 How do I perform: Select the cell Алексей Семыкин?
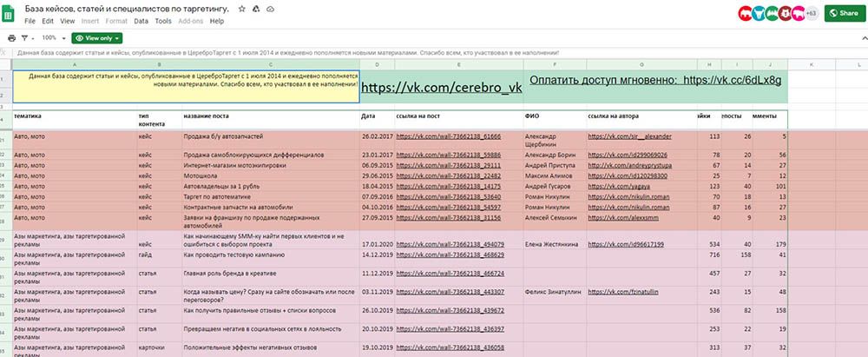tap(555, 221)
